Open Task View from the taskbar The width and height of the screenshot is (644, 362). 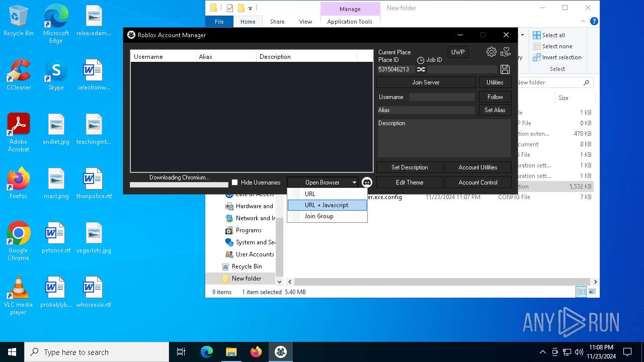pyautogui.click(x=181, y=352)
